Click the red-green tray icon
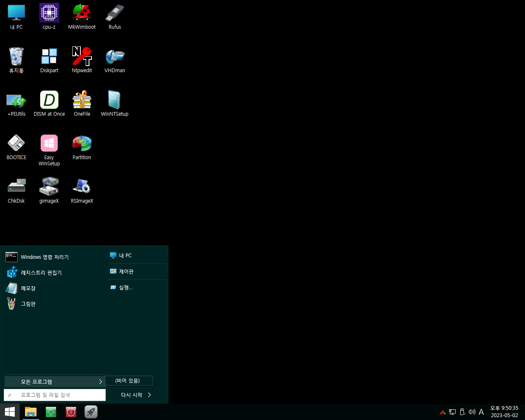The width and height of the screenshot is (525, 420). (443, 412)
